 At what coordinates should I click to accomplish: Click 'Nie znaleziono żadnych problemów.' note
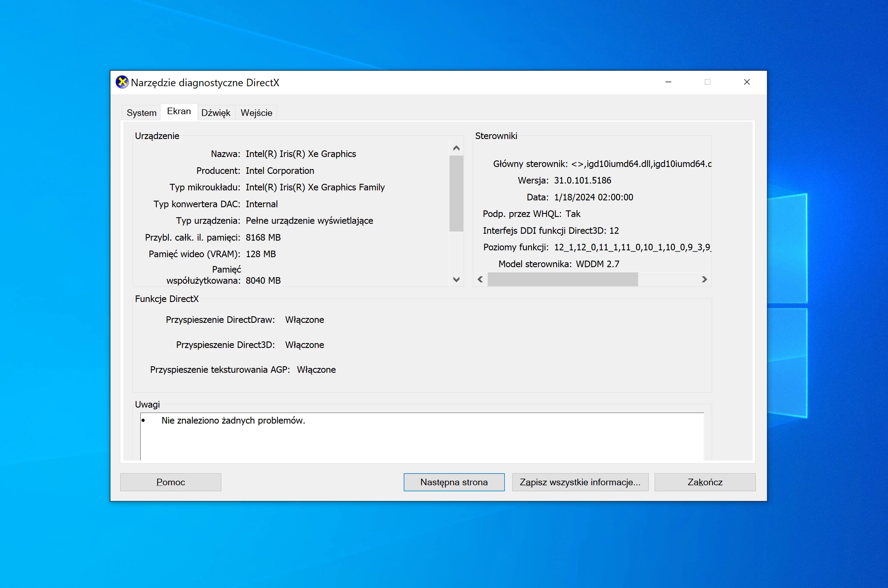click(x=233, y=421)
